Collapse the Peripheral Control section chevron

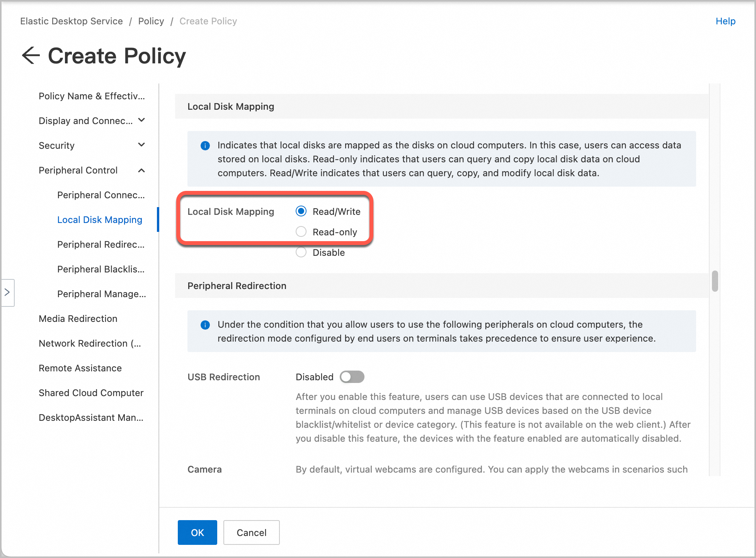[141, 170]
